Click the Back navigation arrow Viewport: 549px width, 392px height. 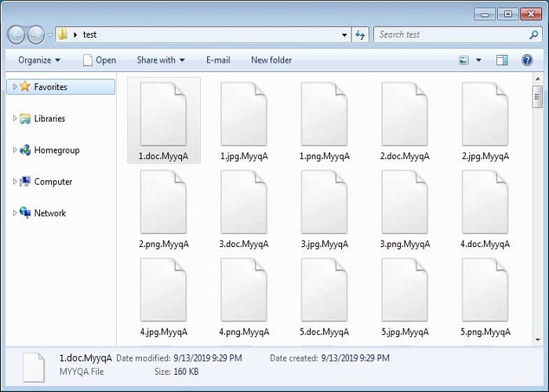16,34
